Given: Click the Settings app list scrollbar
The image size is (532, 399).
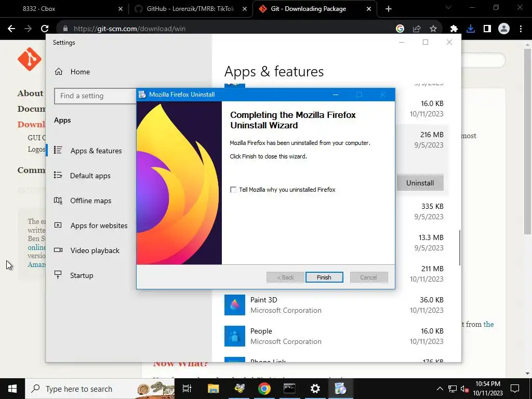Looking at the screenshot, I should coord(460,248).
